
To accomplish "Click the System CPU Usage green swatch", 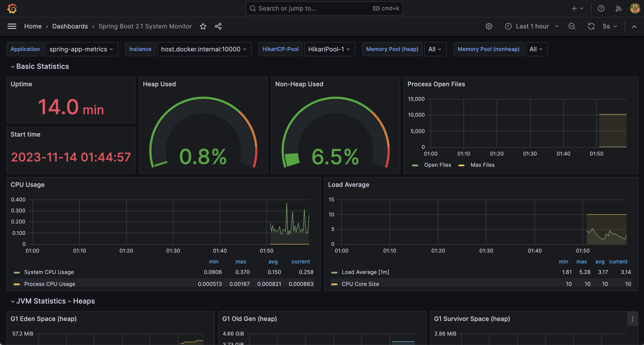I will (17, 272).
